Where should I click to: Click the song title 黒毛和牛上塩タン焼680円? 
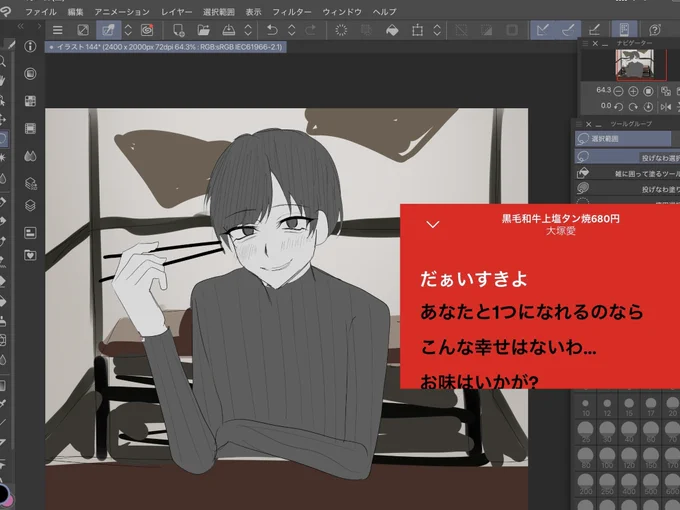coord(561,219)
